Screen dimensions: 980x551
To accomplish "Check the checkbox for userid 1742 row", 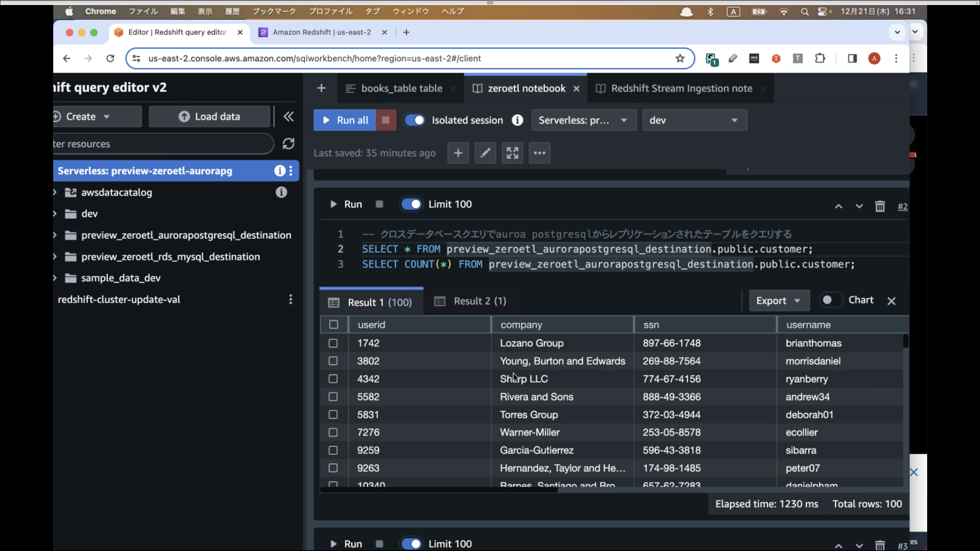I will click(x=333, y=343).
